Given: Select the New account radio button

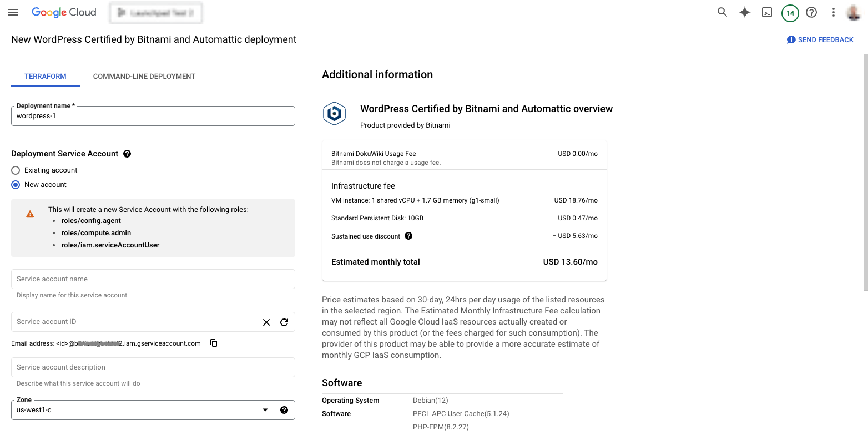Looking at the screenshot, I should pos(16,185).
